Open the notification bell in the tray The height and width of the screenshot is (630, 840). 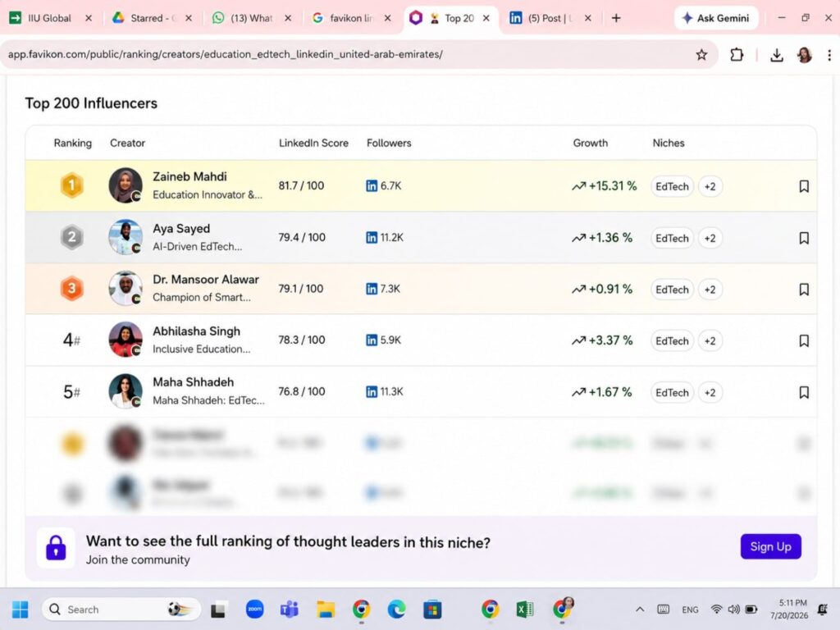(x=822, y=609)
